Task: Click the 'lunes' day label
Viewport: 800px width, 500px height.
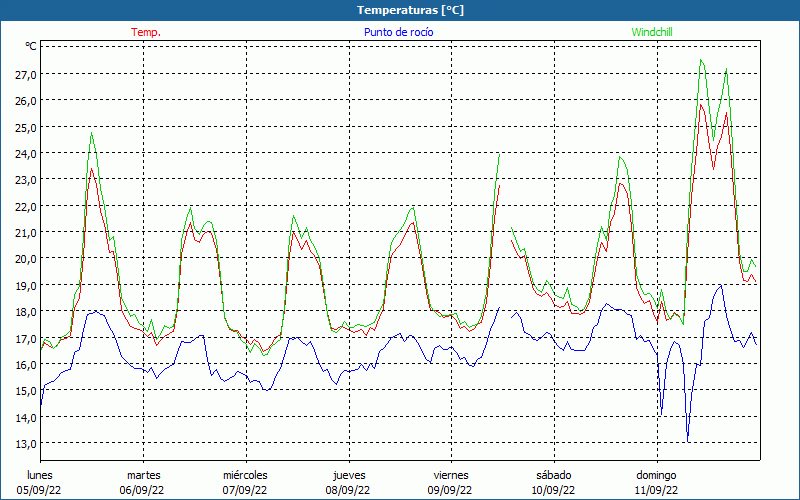Action: [x=40, y=475]
